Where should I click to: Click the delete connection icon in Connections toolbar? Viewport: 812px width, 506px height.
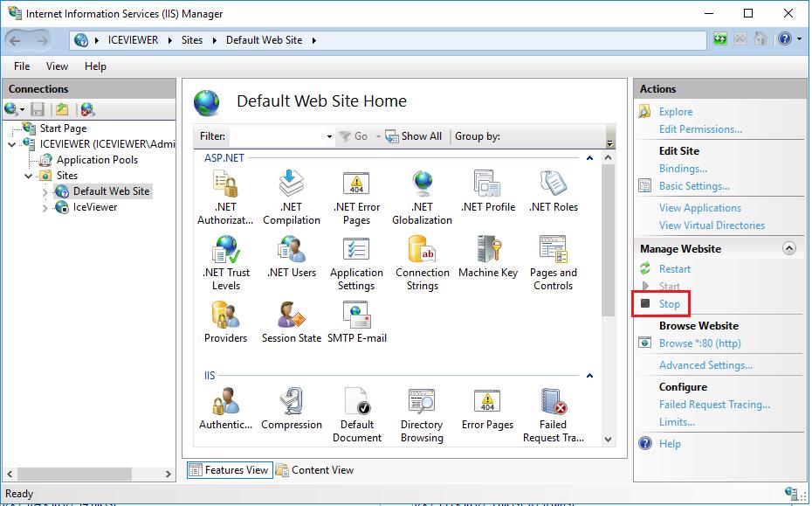coord(87,109)
